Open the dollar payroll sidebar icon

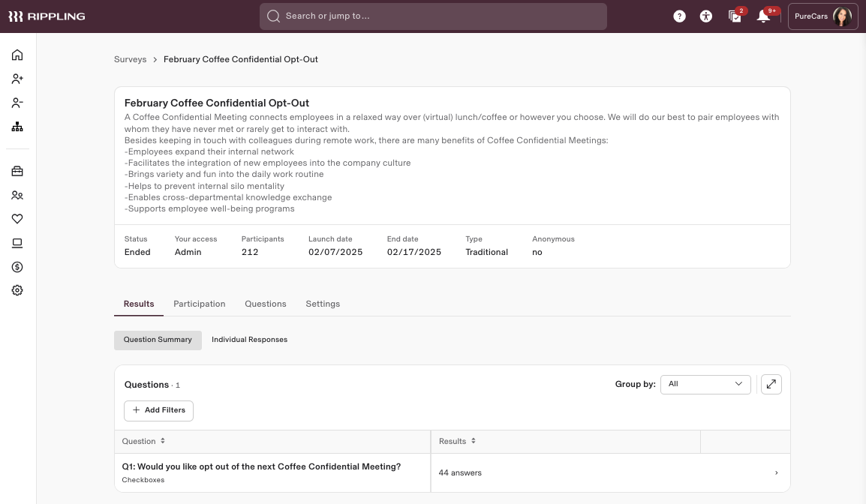click(17, 267)
